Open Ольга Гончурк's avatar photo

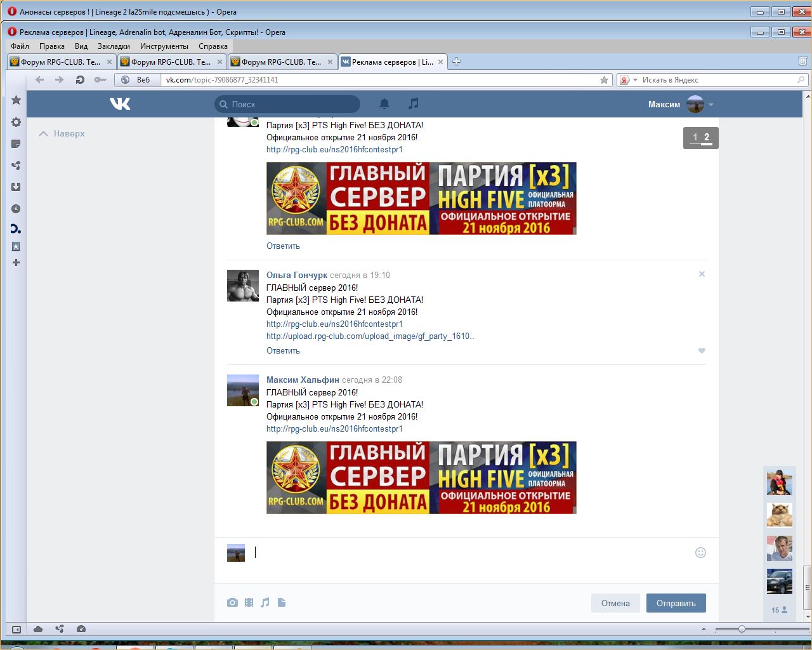(x=243, y=286)
